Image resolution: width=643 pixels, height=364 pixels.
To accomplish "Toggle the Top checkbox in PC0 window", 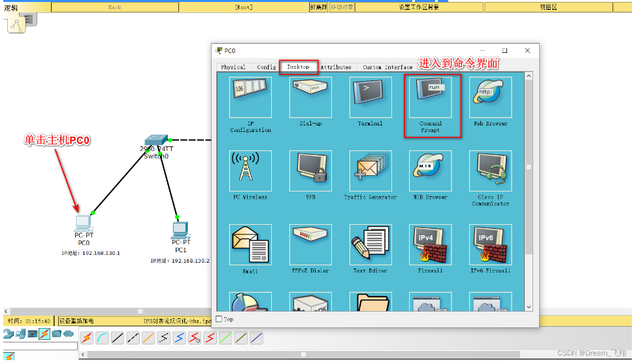I will [x=219, y=319].
